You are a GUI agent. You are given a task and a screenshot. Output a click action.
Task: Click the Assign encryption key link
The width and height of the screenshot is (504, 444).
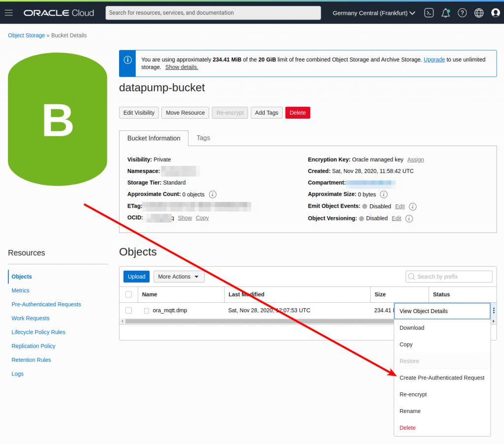[x=415, y=159]
